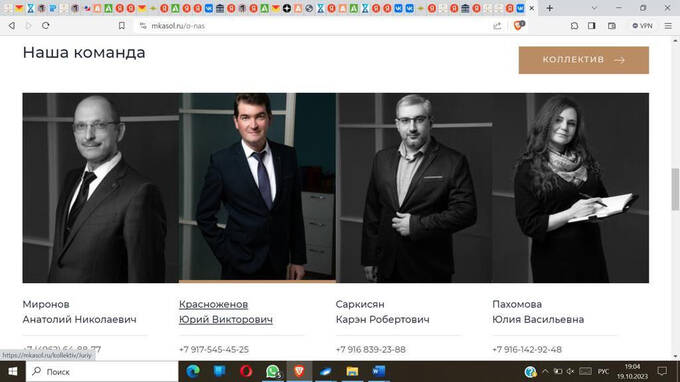Click the share page icon in address bar
The height and width of the screenshot is (382, 680).
click(497, 26)
